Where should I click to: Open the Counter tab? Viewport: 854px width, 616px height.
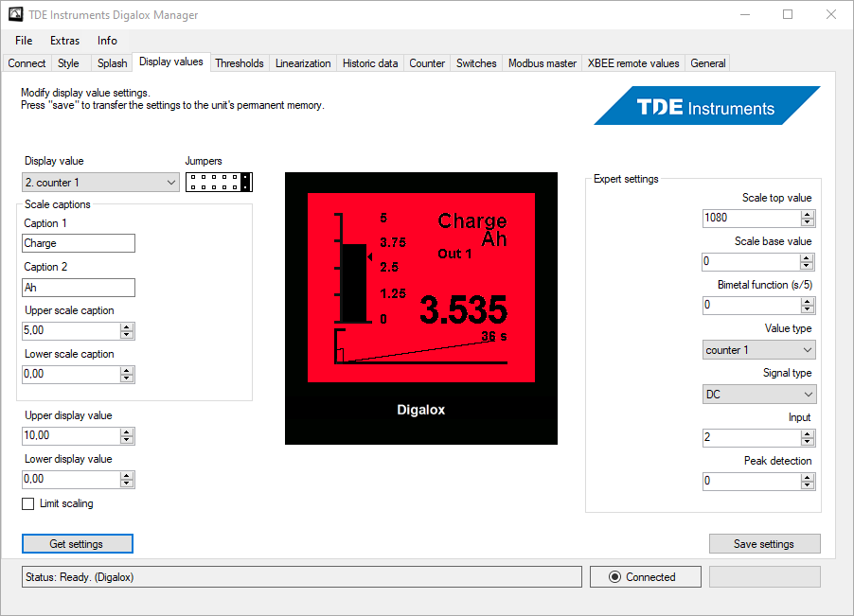click(x=427, y=63)
